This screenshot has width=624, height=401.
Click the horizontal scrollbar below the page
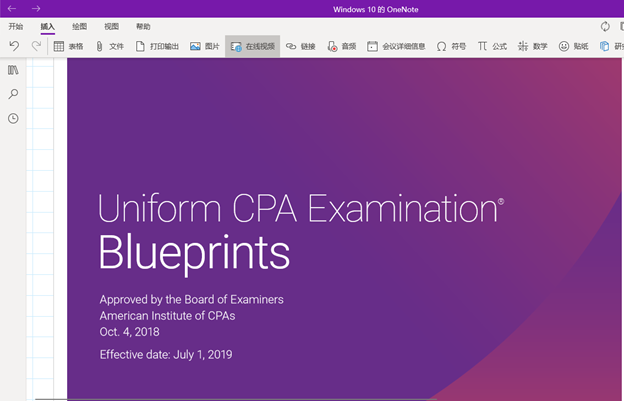(x=236, y=399)
